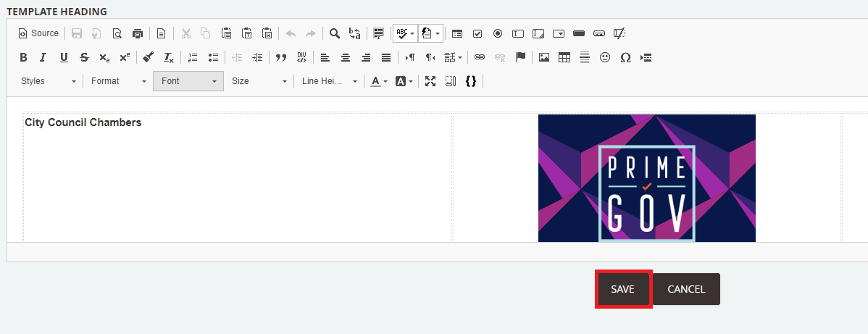Click the Preview icon
This screenshot has height=334, width=868.
coord(117,34)
